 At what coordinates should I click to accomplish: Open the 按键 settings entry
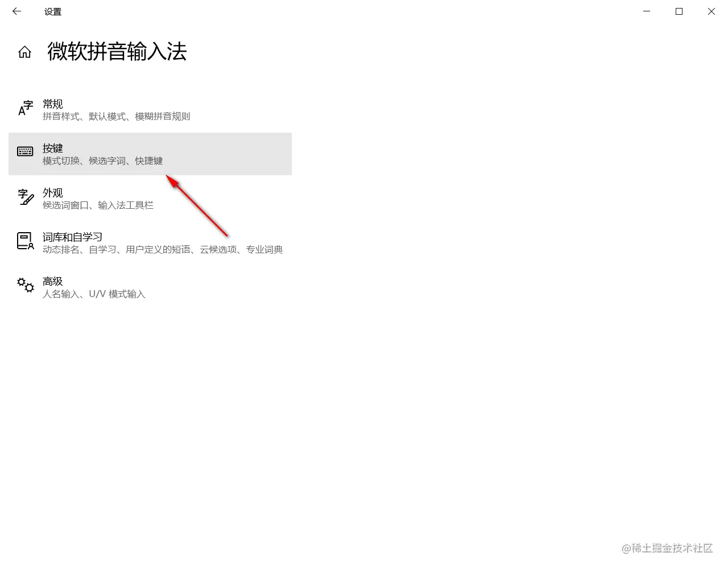[150, 154]
